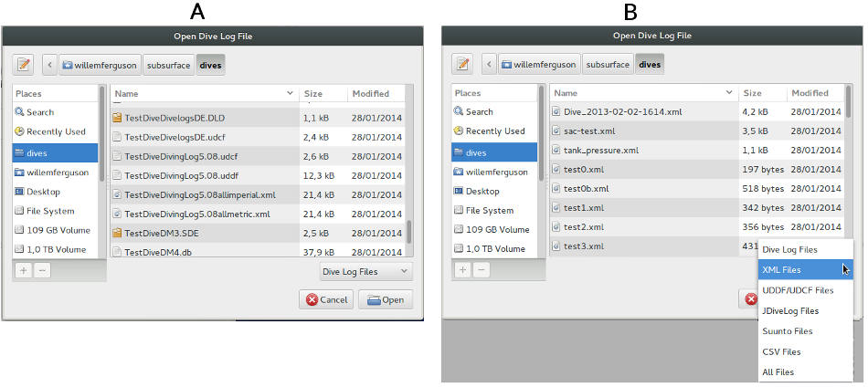Choose XML Files in filter menu
This screenshot has height=387, width=868.
806,270
